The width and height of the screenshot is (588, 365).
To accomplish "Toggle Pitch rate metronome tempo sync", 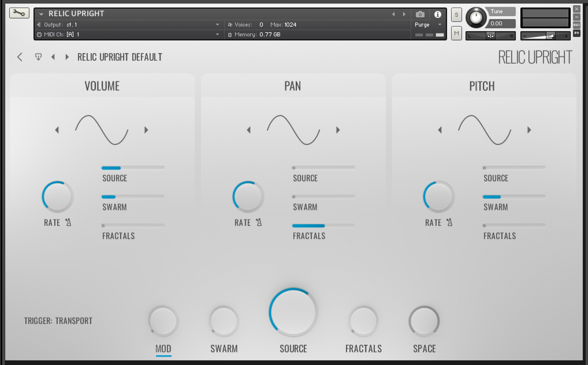I will point(449,222).
